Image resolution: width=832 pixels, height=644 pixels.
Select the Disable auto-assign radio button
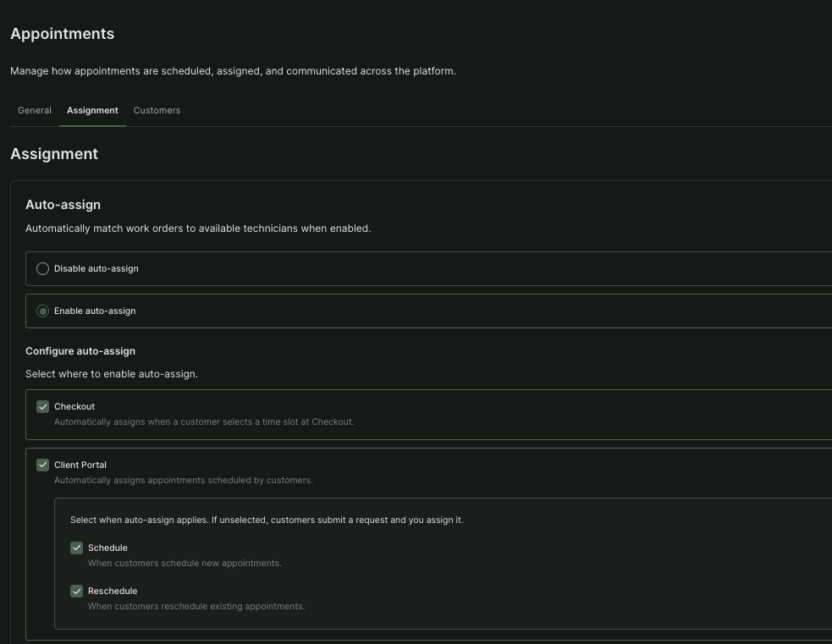pos(42,269)
